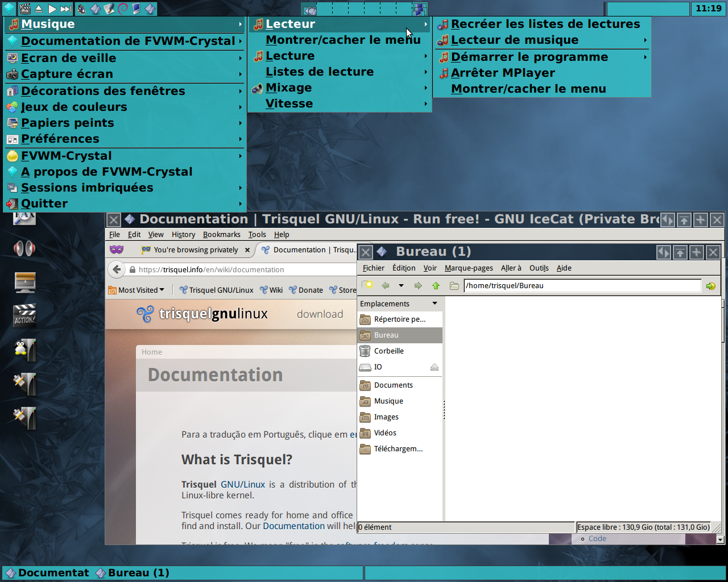Screen dimensions: 728x582
Task: Select Vidéos in the Bureau sidebar
Action: click(400, 433)
